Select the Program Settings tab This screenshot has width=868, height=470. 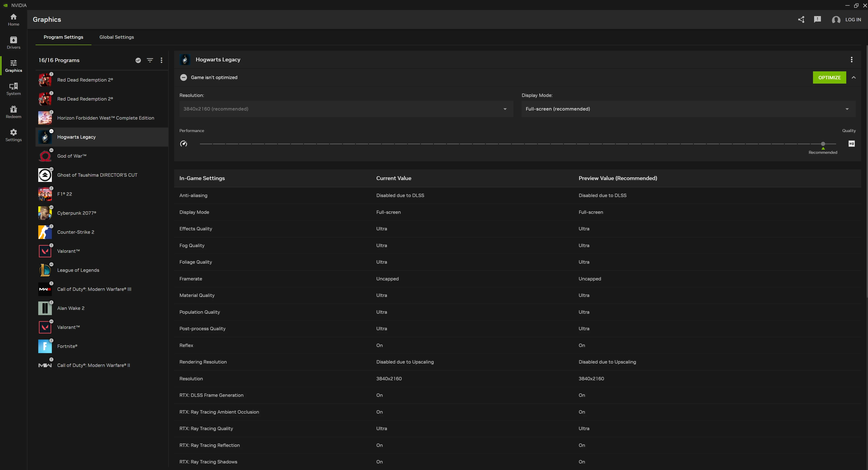[x=63, y=37]
